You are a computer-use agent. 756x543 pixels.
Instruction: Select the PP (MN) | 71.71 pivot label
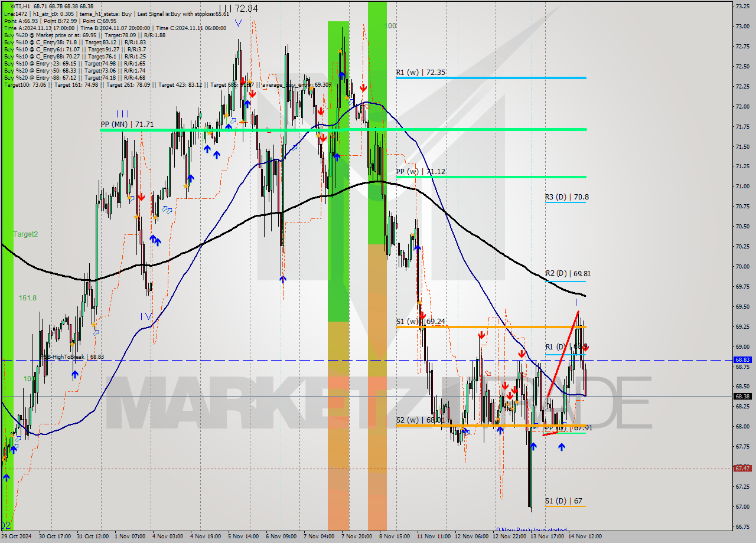pos(127,125)
